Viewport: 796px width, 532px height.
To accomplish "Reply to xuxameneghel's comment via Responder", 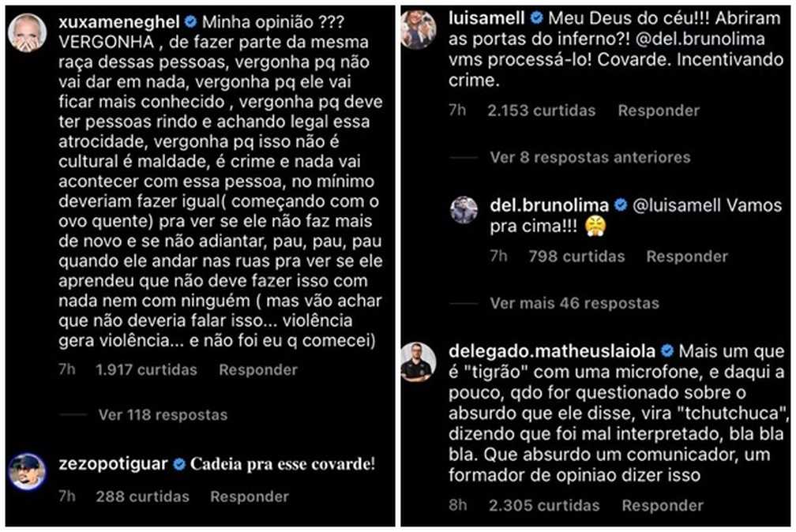I will (x=258, y=369).
